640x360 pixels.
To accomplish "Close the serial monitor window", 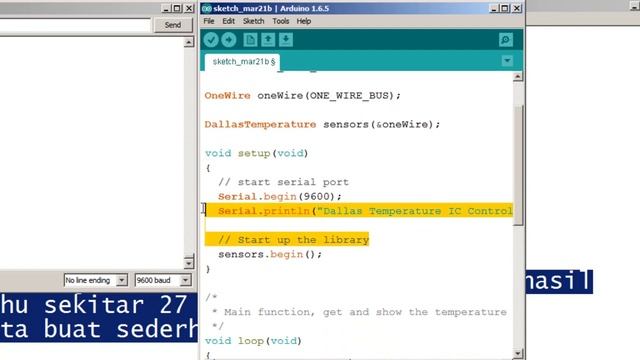I will pyautogui.click(x=189, y=8).
